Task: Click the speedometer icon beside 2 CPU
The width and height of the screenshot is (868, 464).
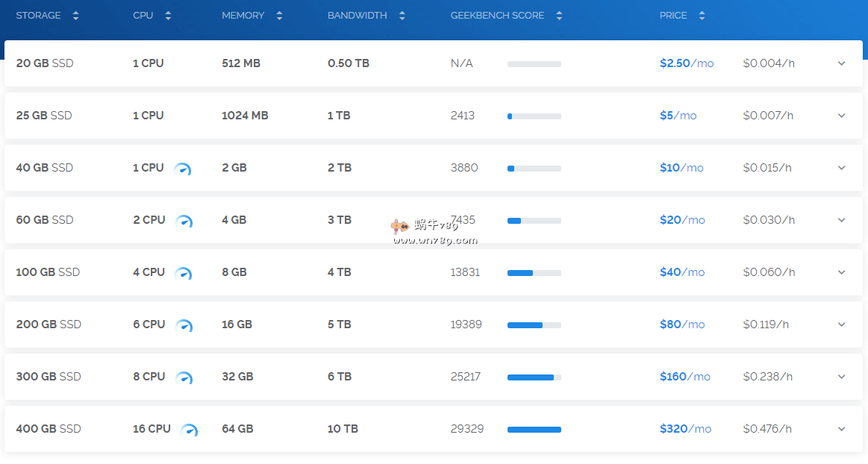Action: pos(184,222)
